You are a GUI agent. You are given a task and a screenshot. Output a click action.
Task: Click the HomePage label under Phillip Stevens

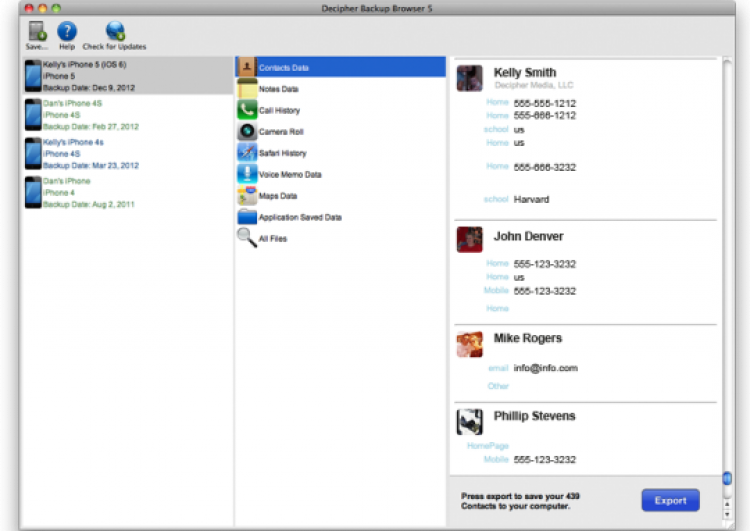click(x=487, y=446)
